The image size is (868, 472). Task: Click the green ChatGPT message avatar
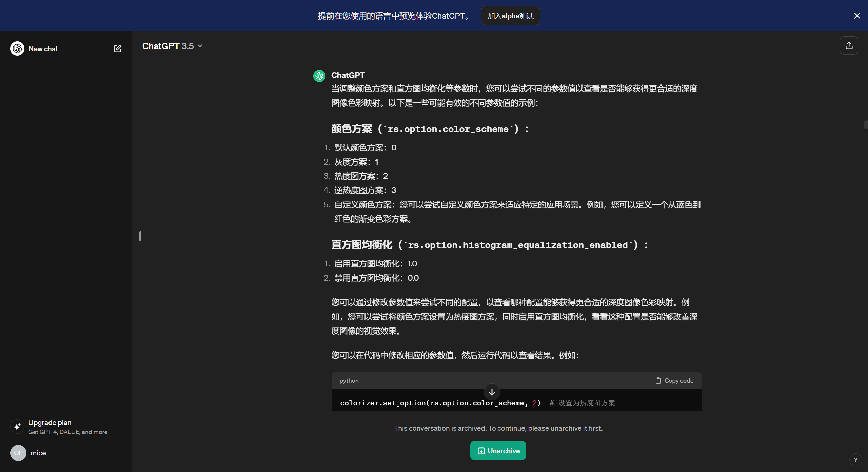(x=319, y=76)
